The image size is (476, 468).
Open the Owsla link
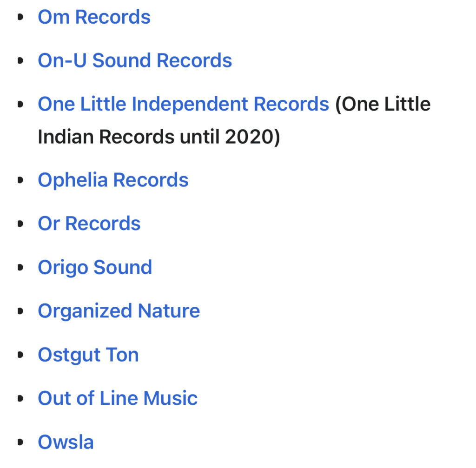[66, 442]
